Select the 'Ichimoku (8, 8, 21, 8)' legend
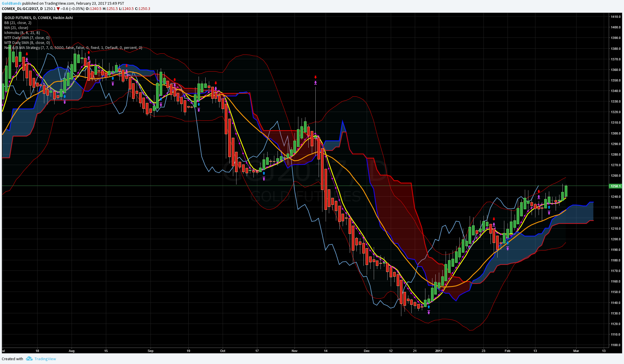This screenshot has height=364, width=624. 22,33
